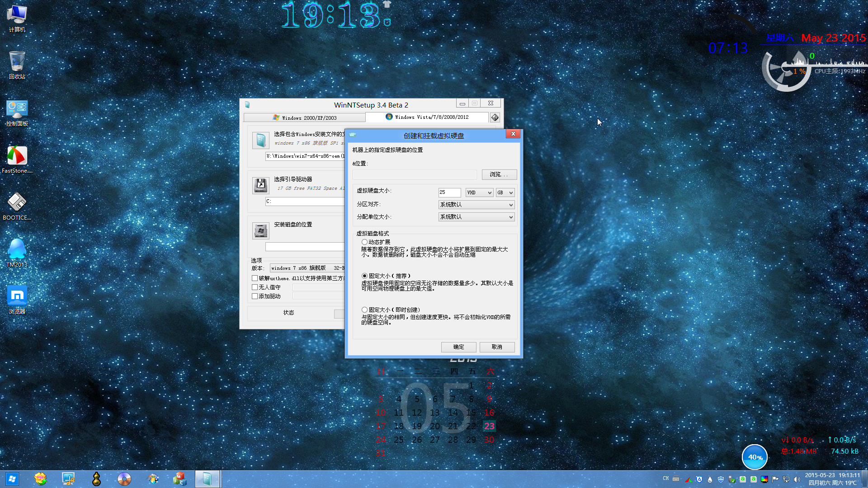Click the 安装磁盘的位置 path field

(x=305, y=247)
